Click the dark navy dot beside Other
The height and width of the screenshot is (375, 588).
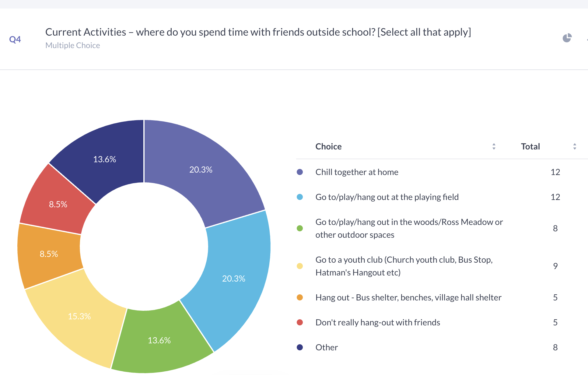300,347
